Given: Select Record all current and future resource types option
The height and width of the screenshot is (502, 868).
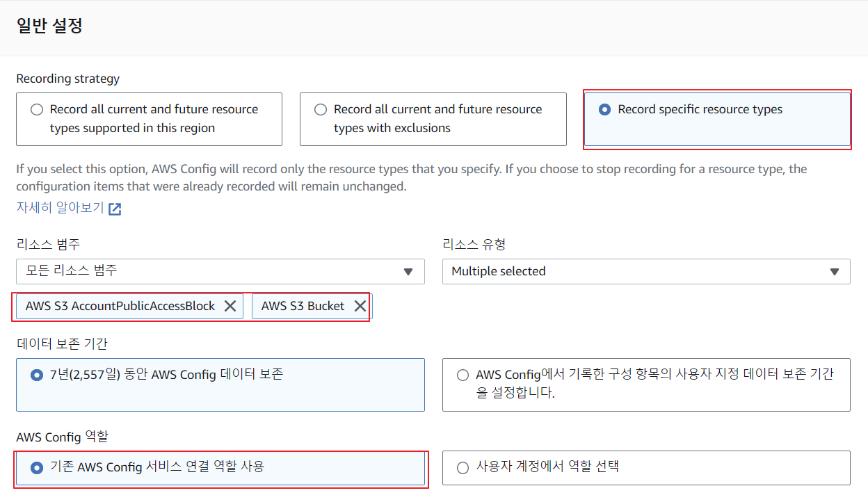Looking at the screenshot, I should pos(149,119).
